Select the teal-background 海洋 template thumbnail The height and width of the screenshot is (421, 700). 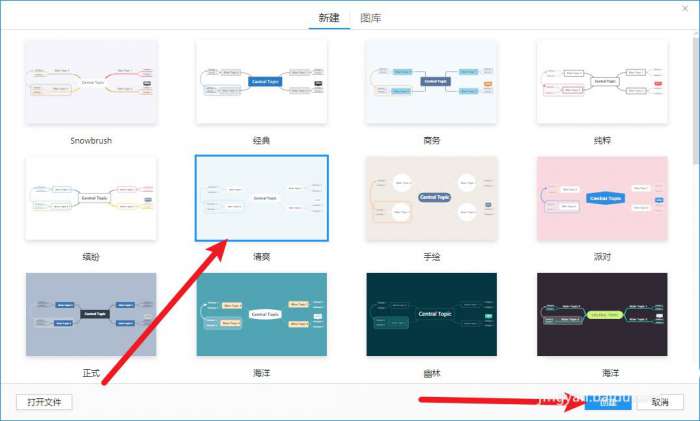pyautogui.click(x=262, y=314)
